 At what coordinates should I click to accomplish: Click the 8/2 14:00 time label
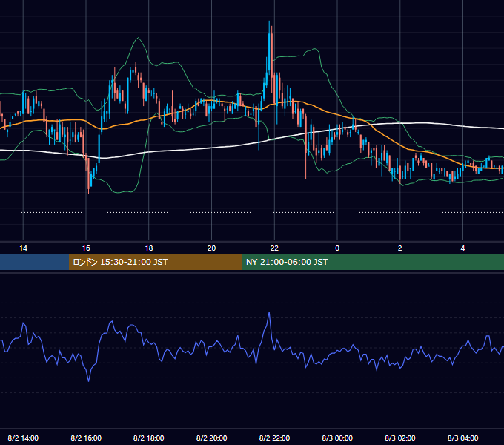[23, 438]
